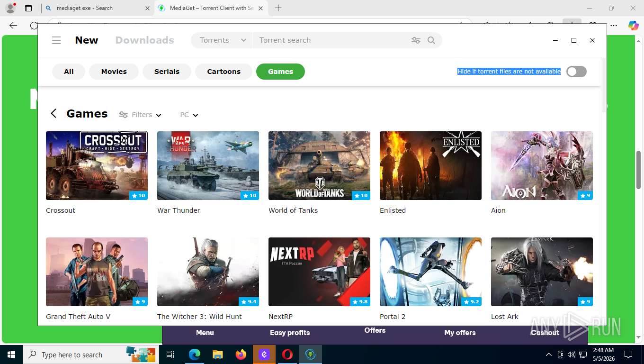Open the Edge profile avatar
Screen dimensions: 644x364
[10, 8]
